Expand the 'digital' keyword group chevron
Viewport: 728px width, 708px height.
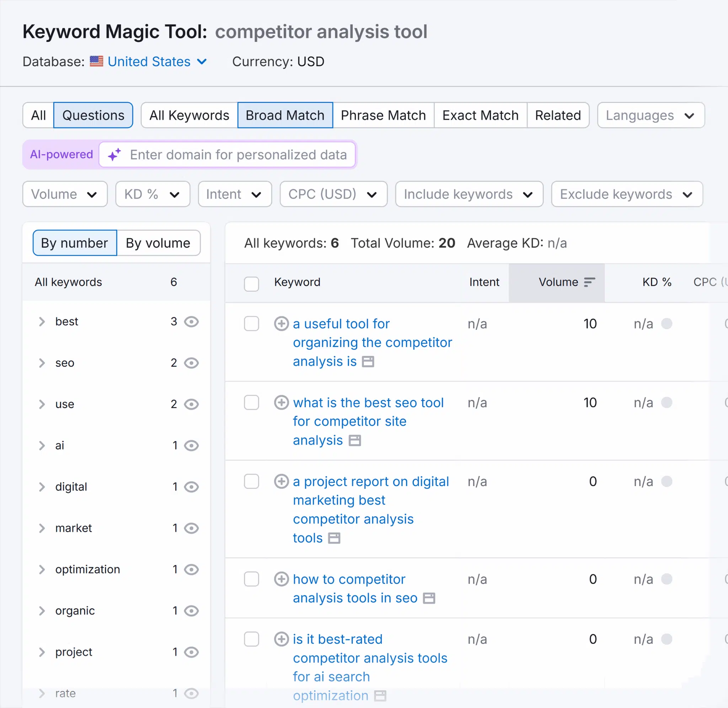42,486
